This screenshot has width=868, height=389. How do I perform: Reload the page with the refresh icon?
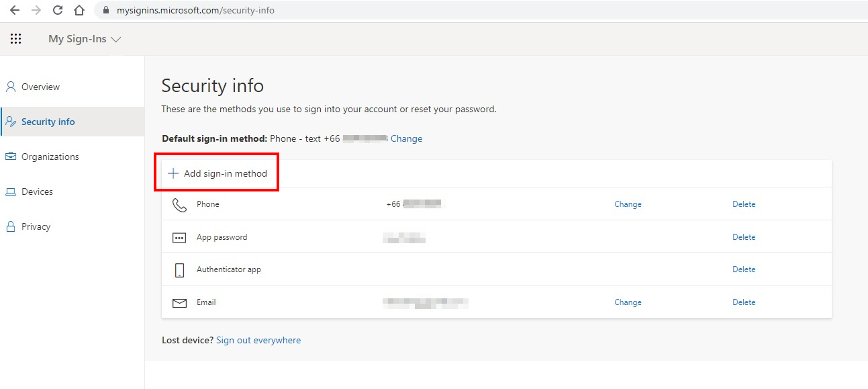pyautogui.click(x=58, y=10)
